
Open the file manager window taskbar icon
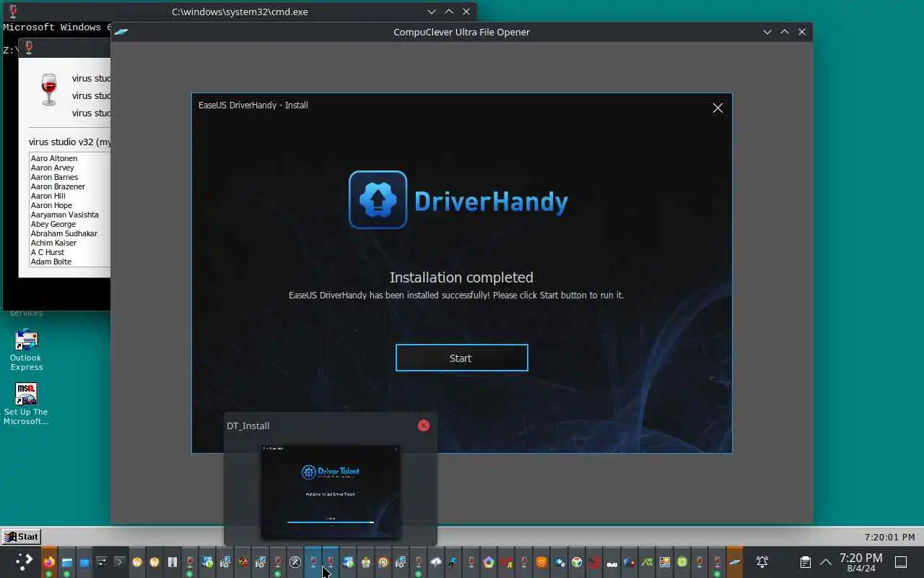(66, 562)
